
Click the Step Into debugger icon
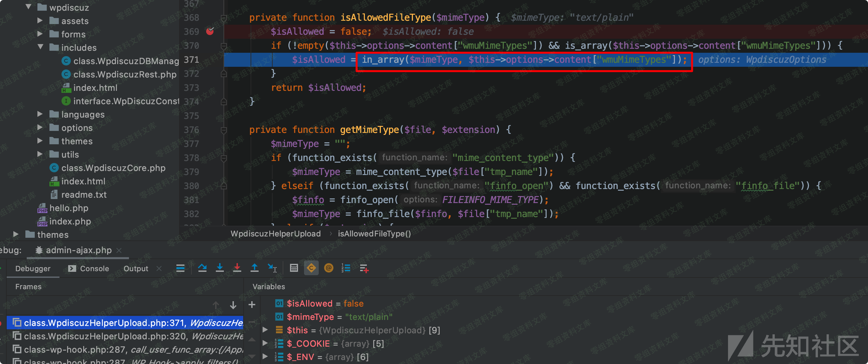(x=220, y=268)
